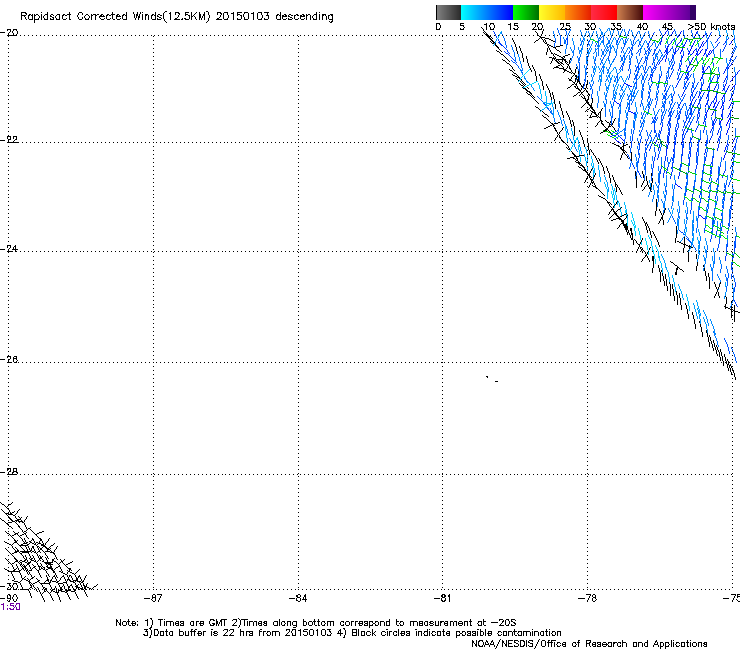Click the -90 longitude axis label
Screen dimensions: 740x650
9,598
